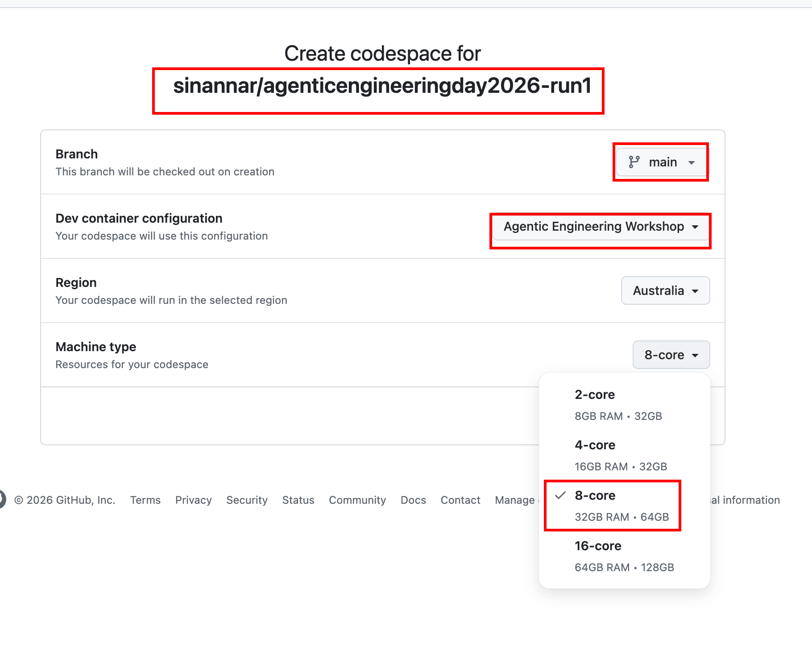Open the Community footer link
Screen dimensions: 812x647
[357, 500]
